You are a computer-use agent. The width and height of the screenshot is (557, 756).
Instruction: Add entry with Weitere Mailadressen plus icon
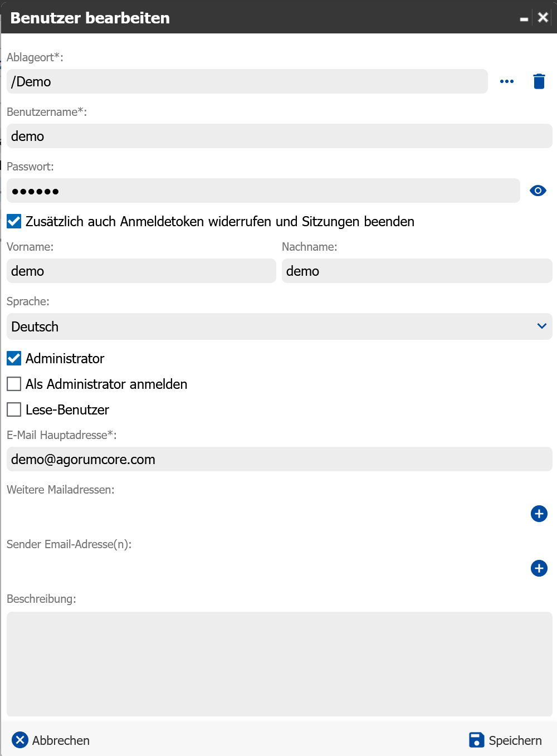click(x=539, y=514)
